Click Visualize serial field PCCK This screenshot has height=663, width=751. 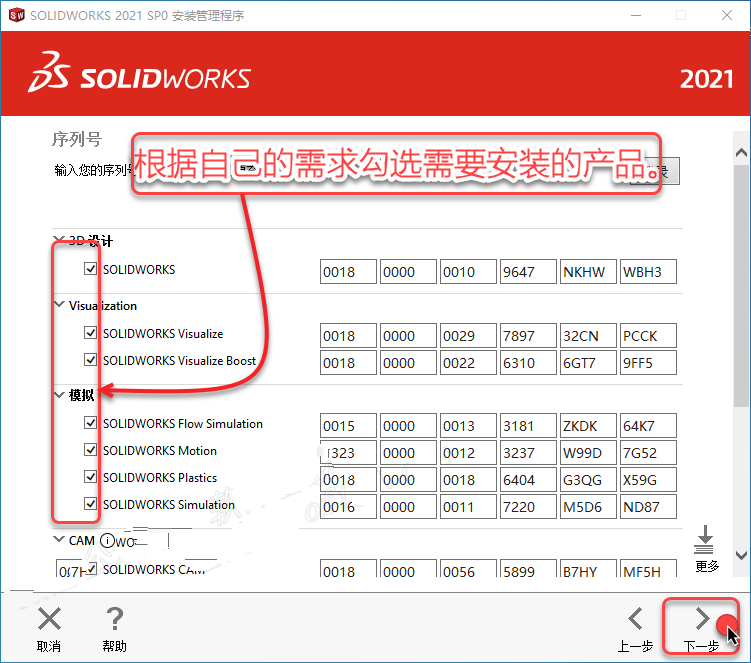[648, 336]
